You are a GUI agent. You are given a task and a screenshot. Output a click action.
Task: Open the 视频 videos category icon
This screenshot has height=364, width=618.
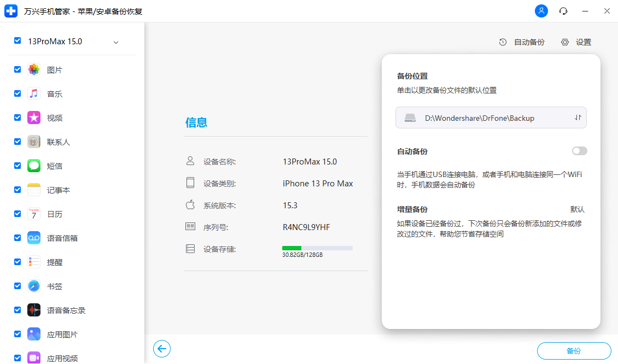pos(34,118)
